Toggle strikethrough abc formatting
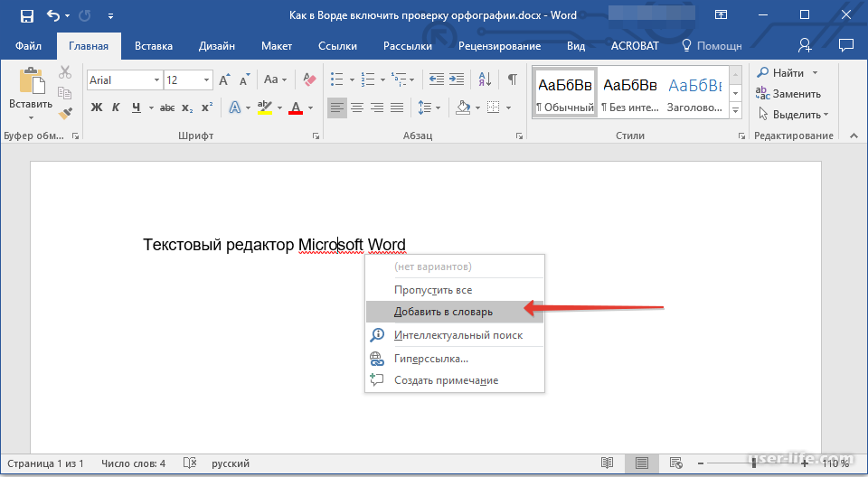 [167, 108]
